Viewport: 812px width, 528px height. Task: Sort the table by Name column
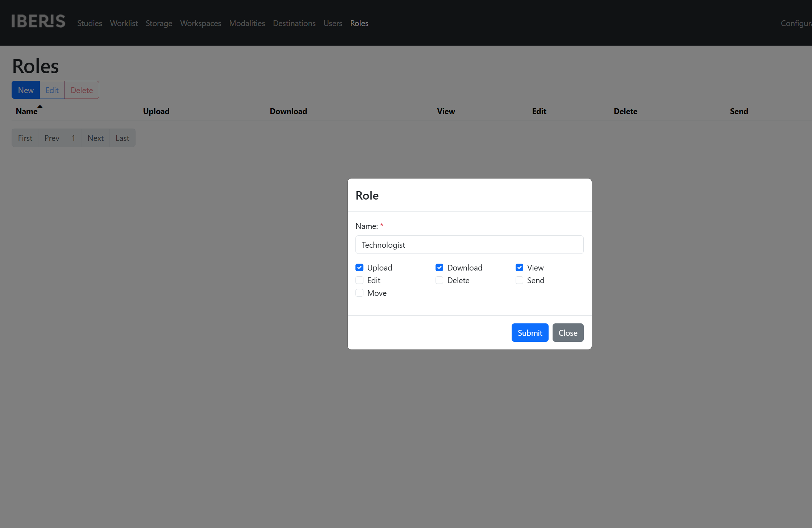coord(27,111)
